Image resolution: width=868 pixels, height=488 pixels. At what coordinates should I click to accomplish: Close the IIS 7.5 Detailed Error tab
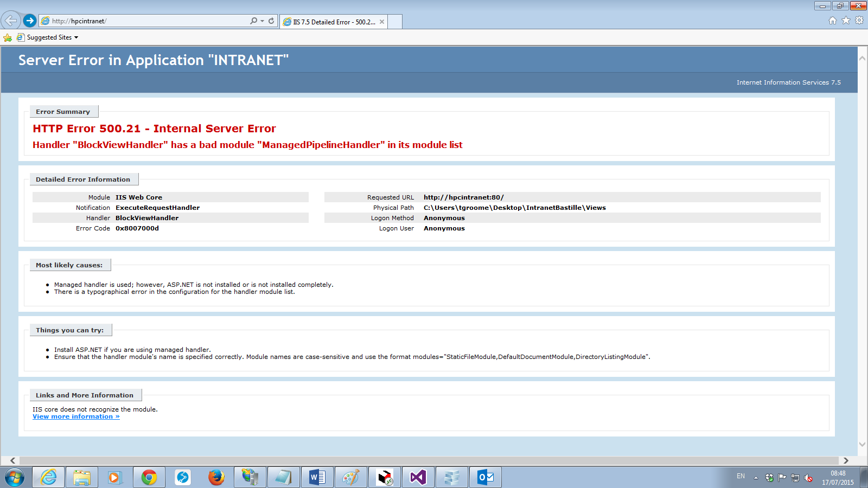pyautogui.click(x=382, y=22)
